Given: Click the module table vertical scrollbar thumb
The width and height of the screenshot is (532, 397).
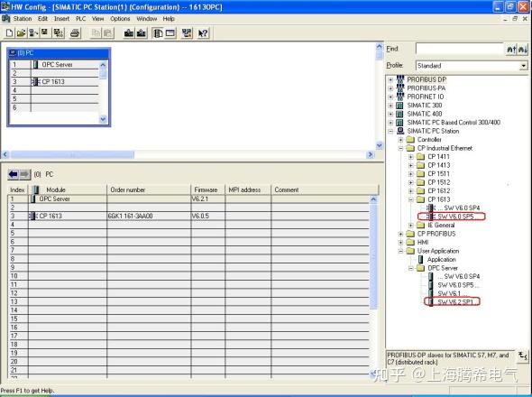Looking at the screenshot, I should [x=373, y=256].
